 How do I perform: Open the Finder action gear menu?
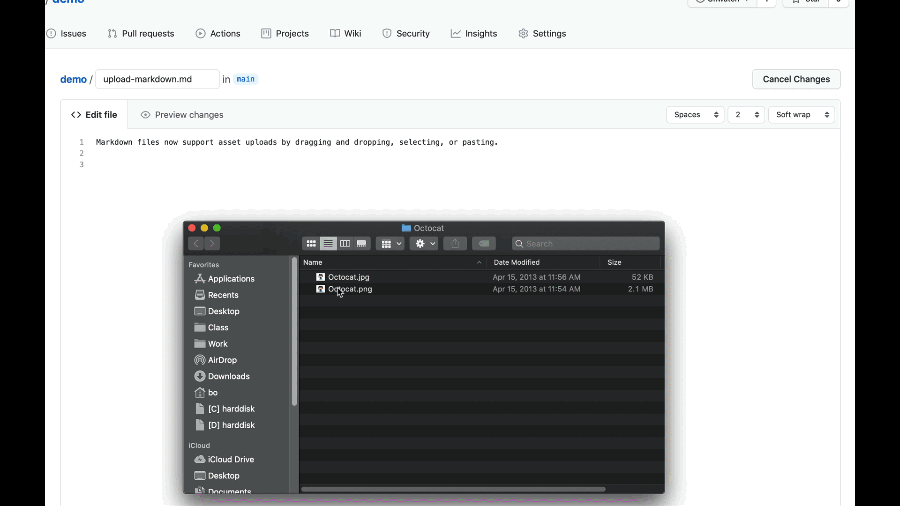(x=425, y=244)
